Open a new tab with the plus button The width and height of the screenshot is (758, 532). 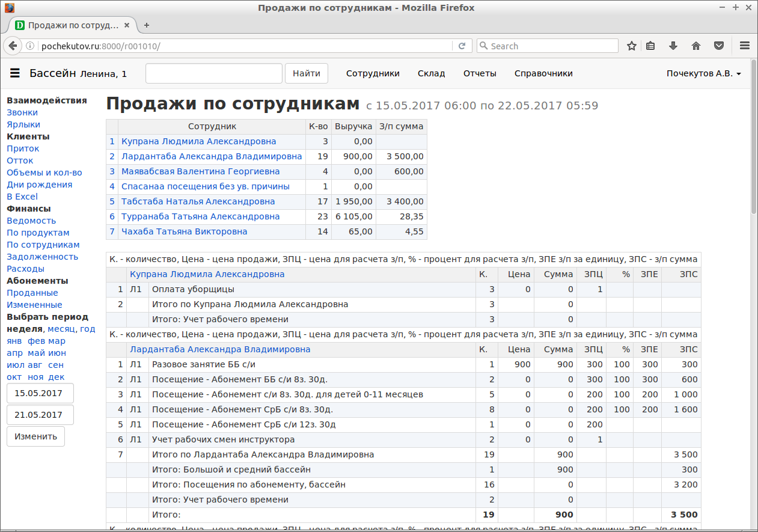click(x=147, y=25)
